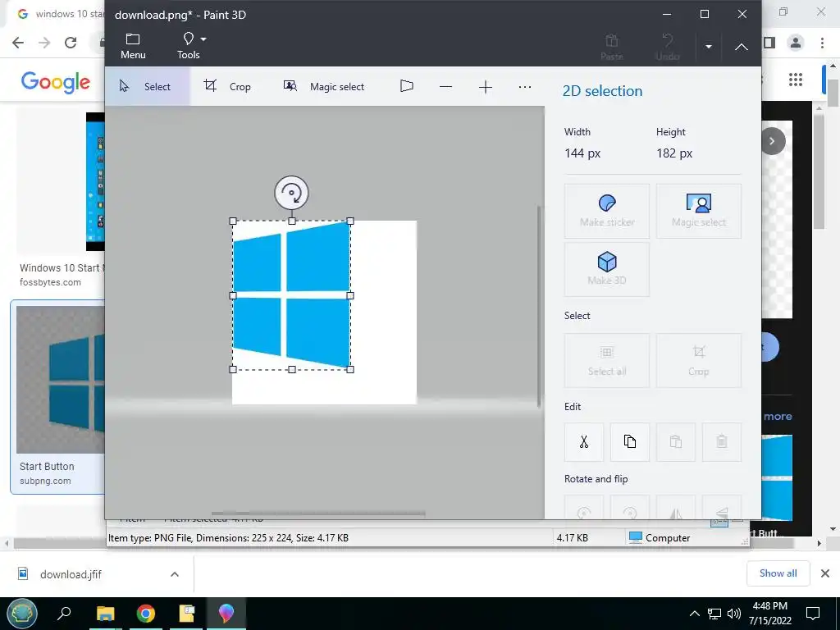Open Chrome three-dot menu
This screenshot has height=630, width=840.
pos(822,43)
